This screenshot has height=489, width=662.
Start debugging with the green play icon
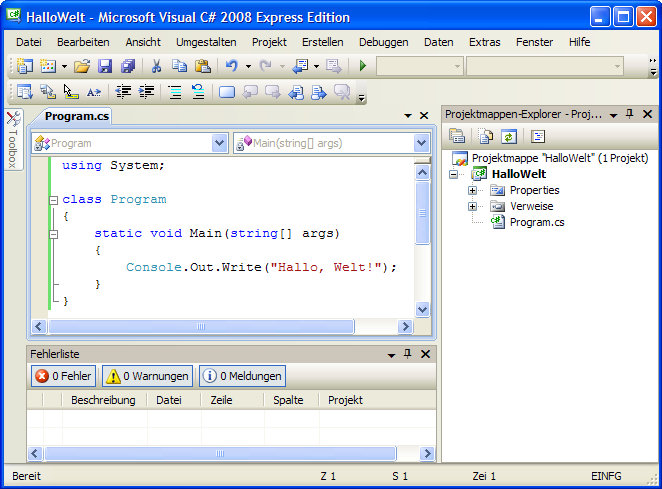(362, 66)
